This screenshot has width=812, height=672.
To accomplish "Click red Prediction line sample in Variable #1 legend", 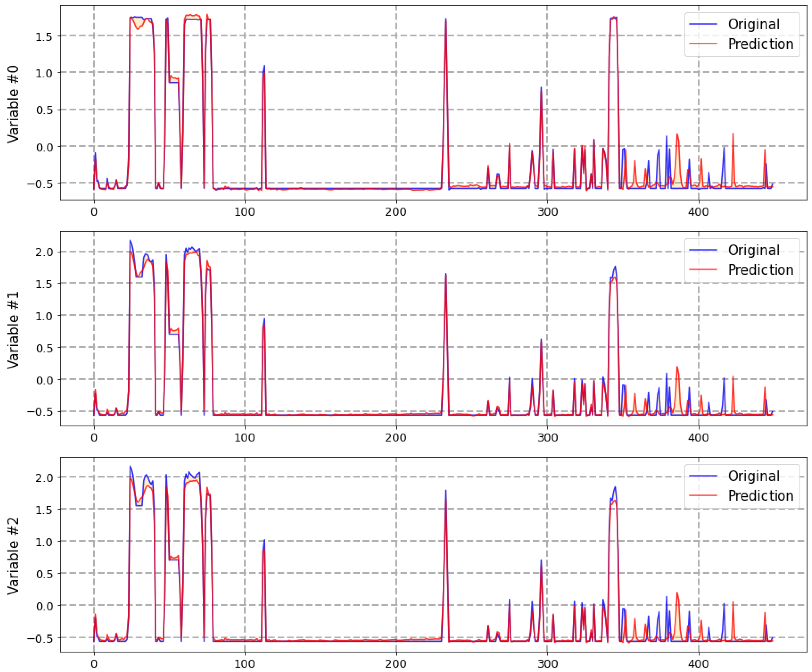I will click(x=703, y=269).
